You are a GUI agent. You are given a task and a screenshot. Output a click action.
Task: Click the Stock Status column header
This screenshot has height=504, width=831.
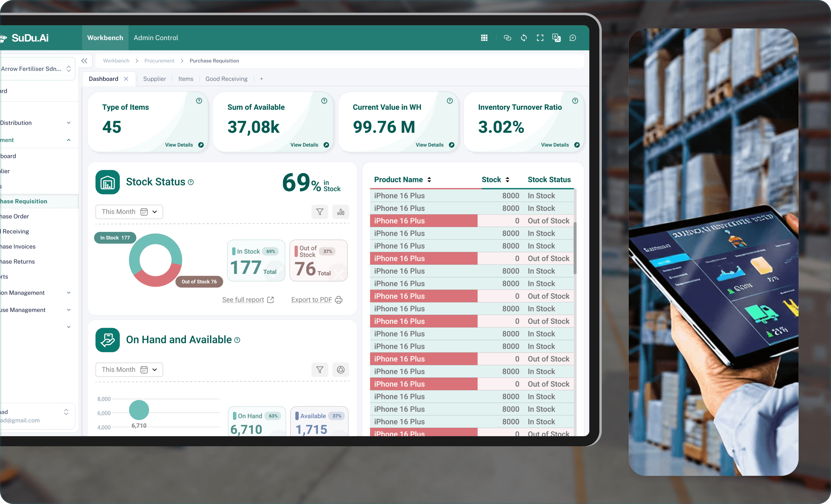pos(549,179)
